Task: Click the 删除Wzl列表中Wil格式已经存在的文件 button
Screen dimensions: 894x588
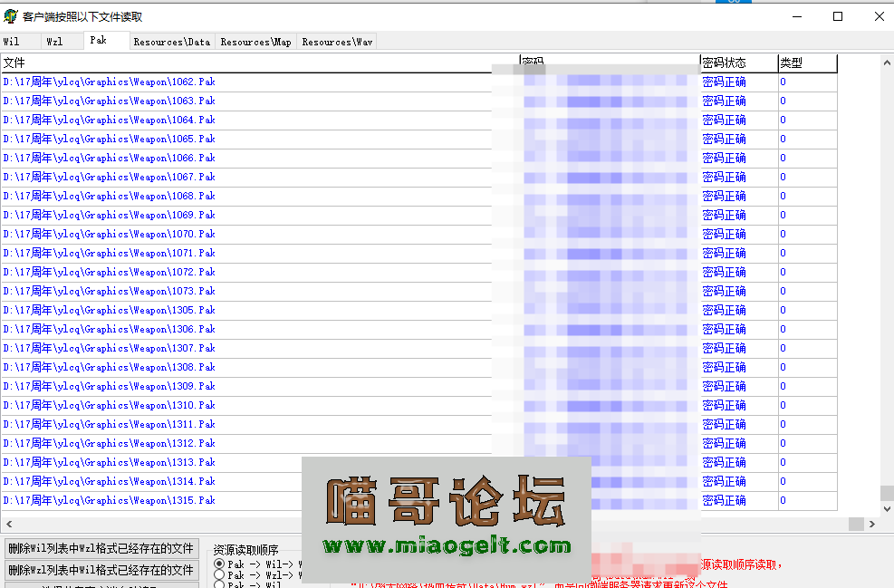Action: [100, 568]
